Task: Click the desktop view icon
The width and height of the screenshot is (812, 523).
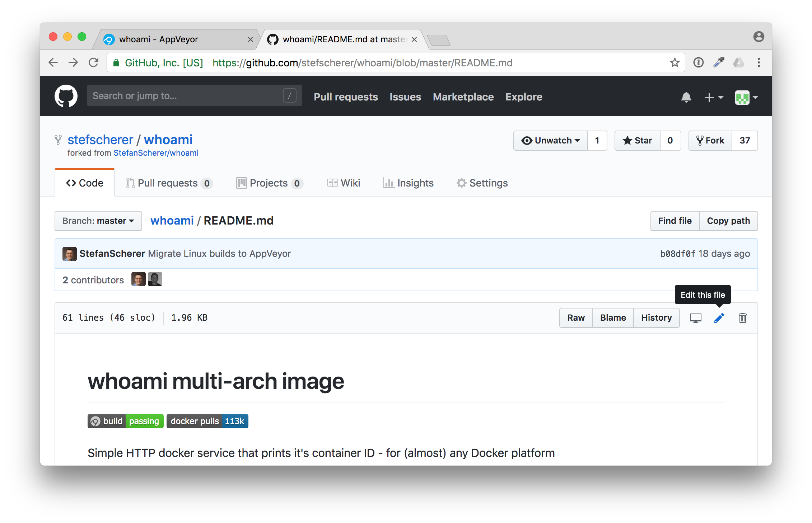Action: pos(697,318)
